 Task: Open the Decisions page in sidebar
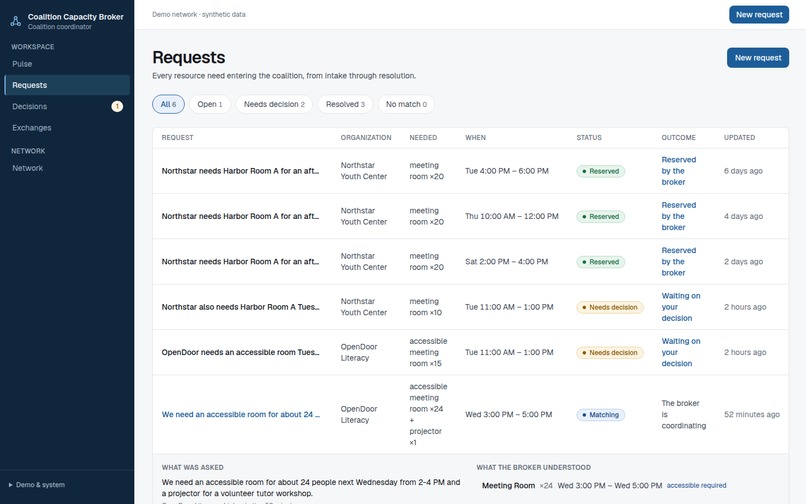(67, 106)
